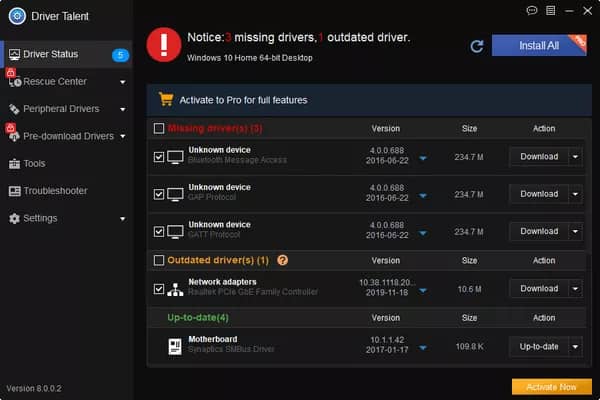The image size is (600, 400).
Task: Click the lock badge on Rescue Center
Action: click(10, 72)
